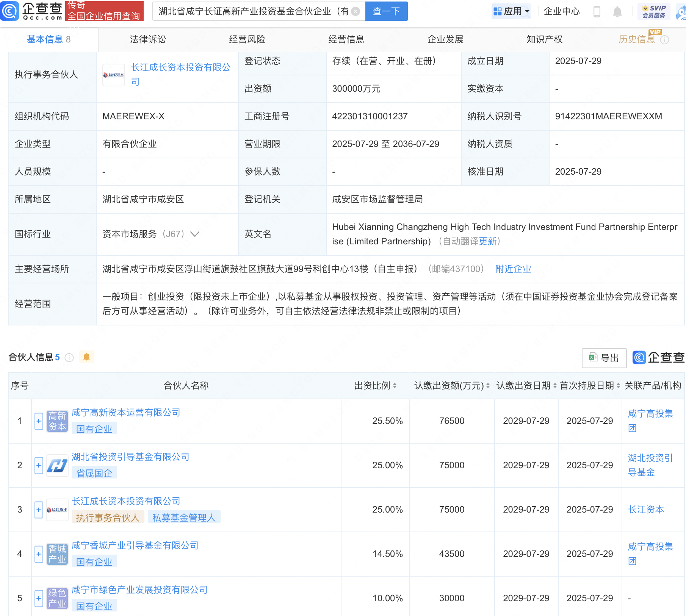Switch to the 知识产权 tab
Image resolution: width=686 pixels, height=616 pixels.
tap(544, 39)
